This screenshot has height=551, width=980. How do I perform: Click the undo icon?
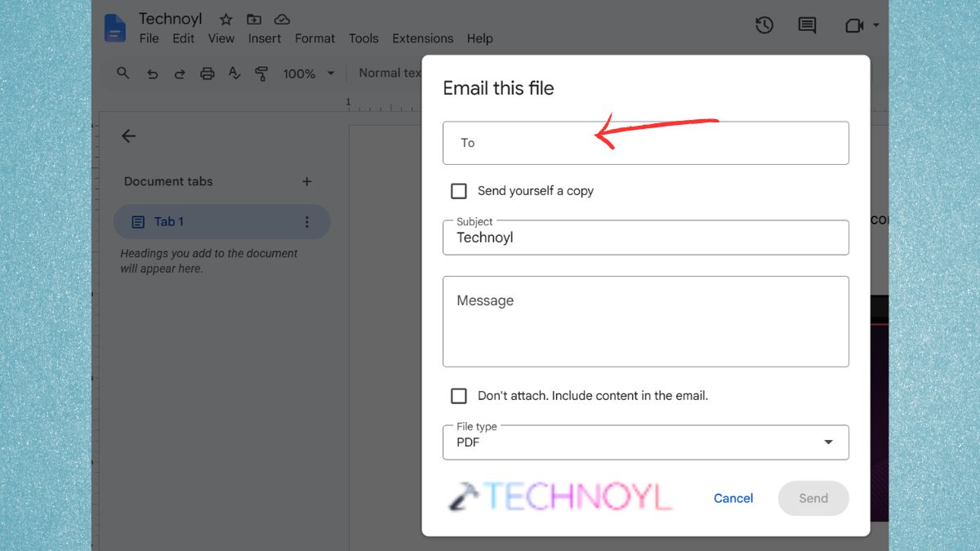(x=152, y=73)
